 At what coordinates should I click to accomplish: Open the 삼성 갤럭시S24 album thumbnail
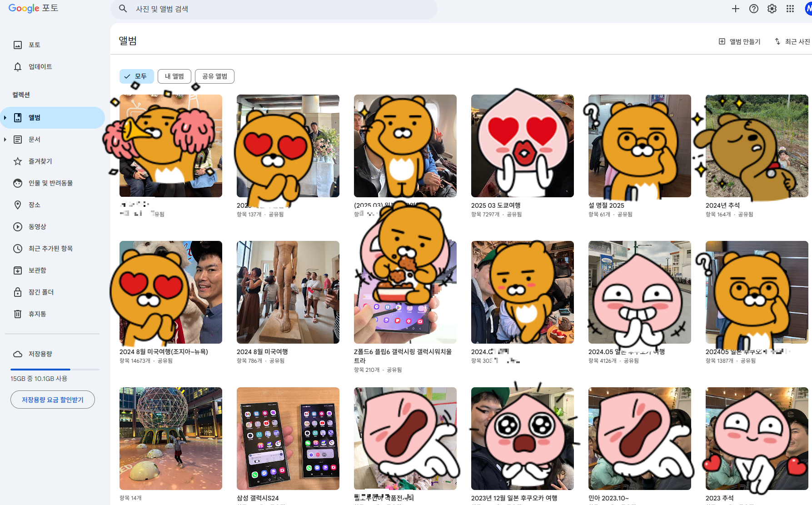click(288, 439)
